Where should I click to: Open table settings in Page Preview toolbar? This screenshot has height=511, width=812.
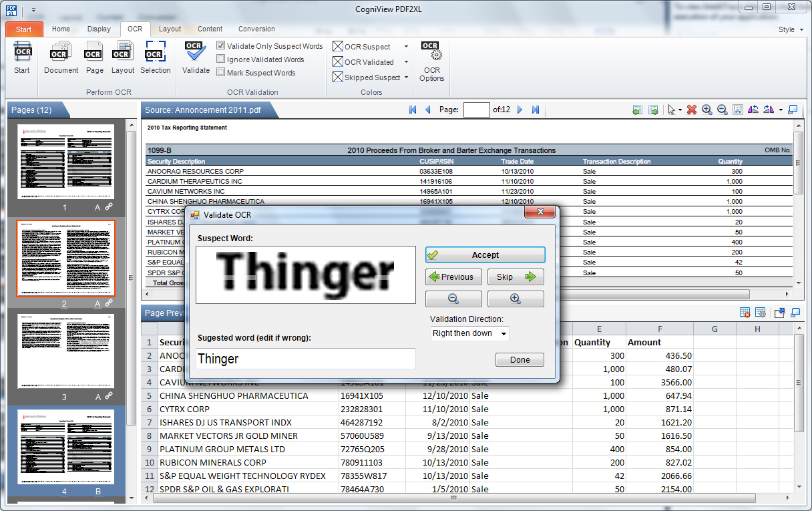(760, 313)
